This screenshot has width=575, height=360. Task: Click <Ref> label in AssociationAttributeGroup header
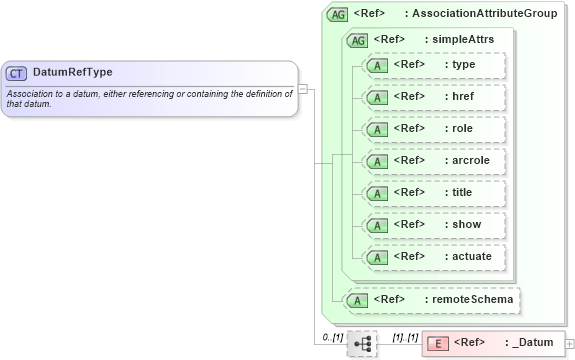pyautogui.click(x=369, y=13)
